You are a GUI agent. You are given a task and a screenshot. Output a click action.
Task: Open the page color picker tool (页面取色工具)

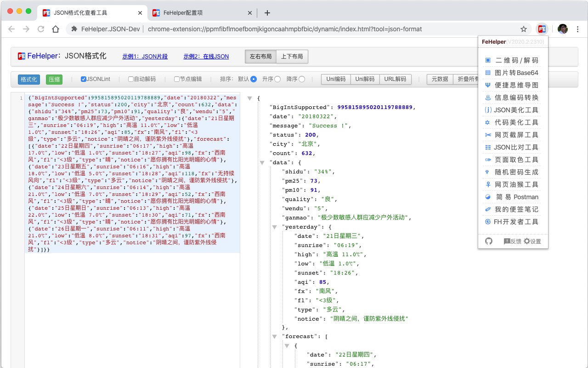512,160
